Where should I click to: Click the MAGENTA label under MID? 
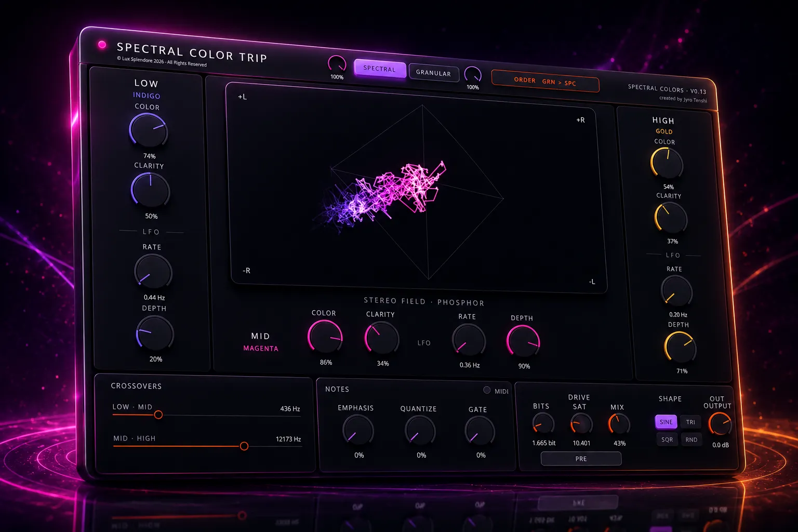coord(261,348)
